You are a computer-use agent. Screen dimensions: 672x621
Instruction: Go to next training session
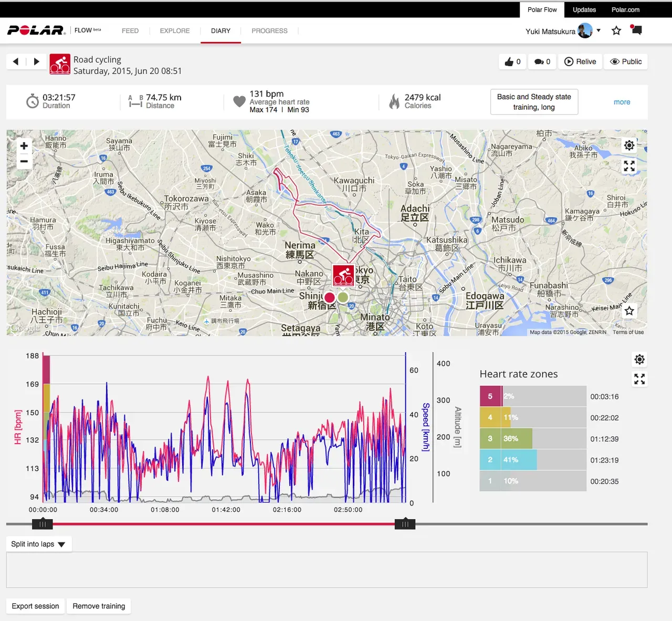coord(36,61)
